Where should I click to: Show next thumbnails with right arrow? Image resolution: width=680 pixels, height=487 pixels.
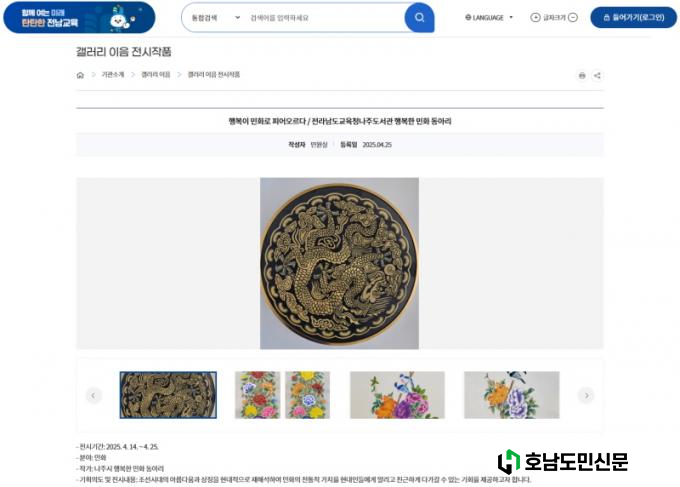[586, 395]
